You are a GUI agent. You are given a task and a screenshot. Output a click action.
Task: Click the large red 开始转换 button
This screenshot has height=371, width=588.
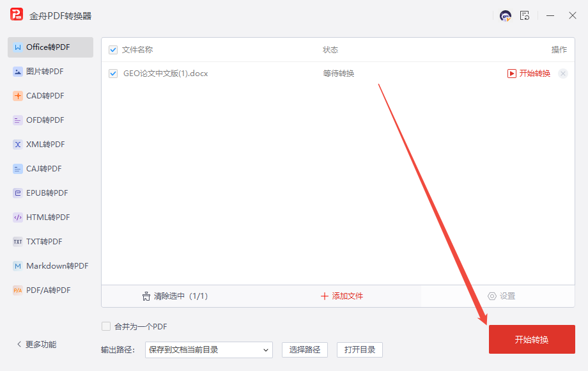click(531, 339)
